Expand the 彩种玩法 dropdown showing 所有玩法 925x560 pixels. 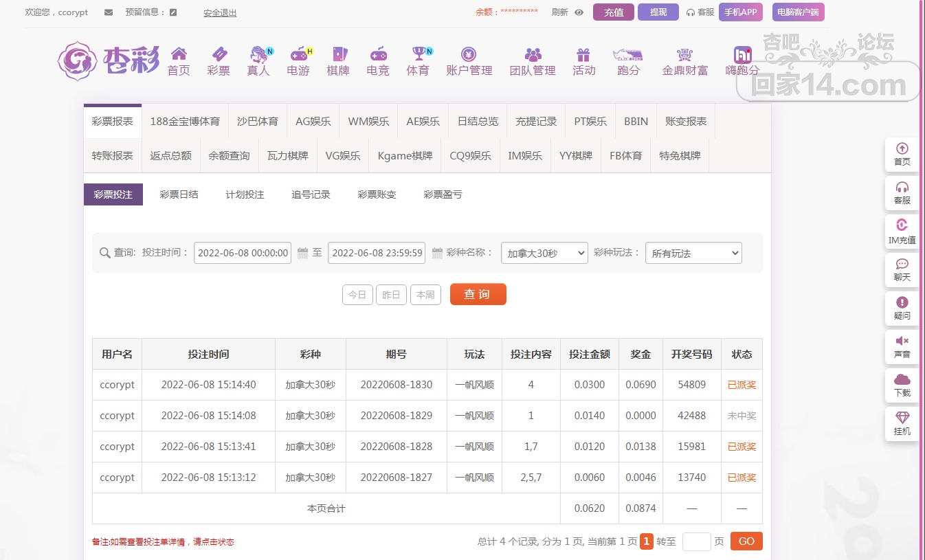click(693, 253)
